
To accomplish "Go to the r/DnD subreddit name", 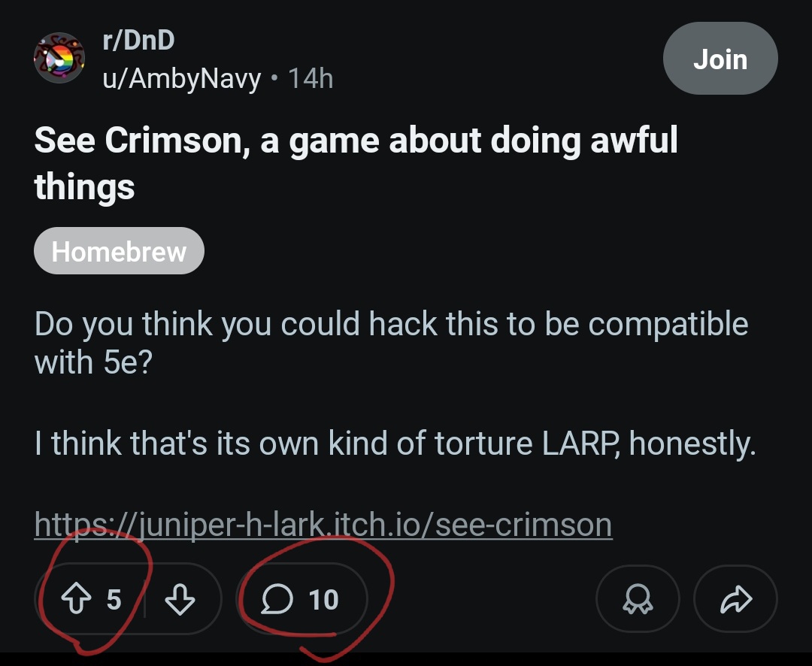I will (138, 40).
